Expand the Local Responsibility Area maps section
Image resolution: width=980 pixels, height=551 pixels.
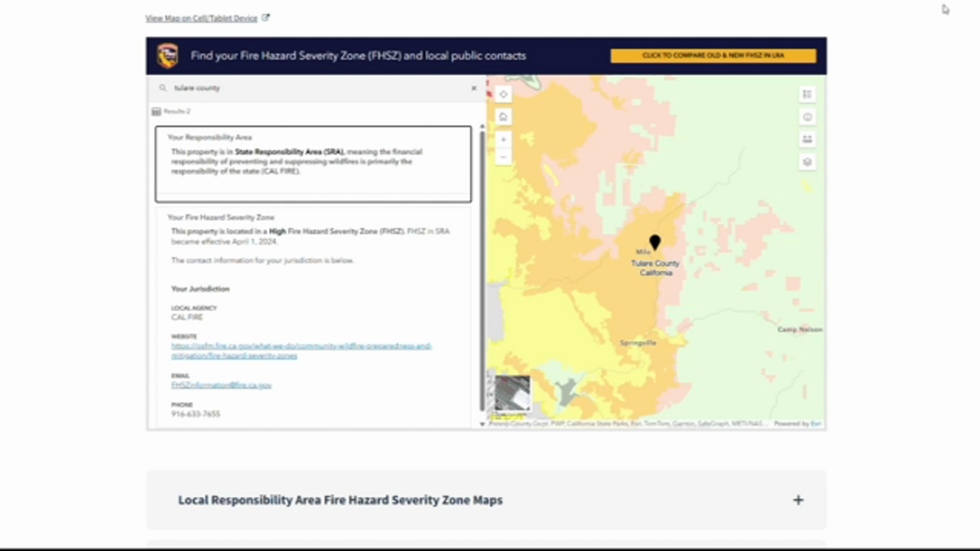[x=798, y=500]
